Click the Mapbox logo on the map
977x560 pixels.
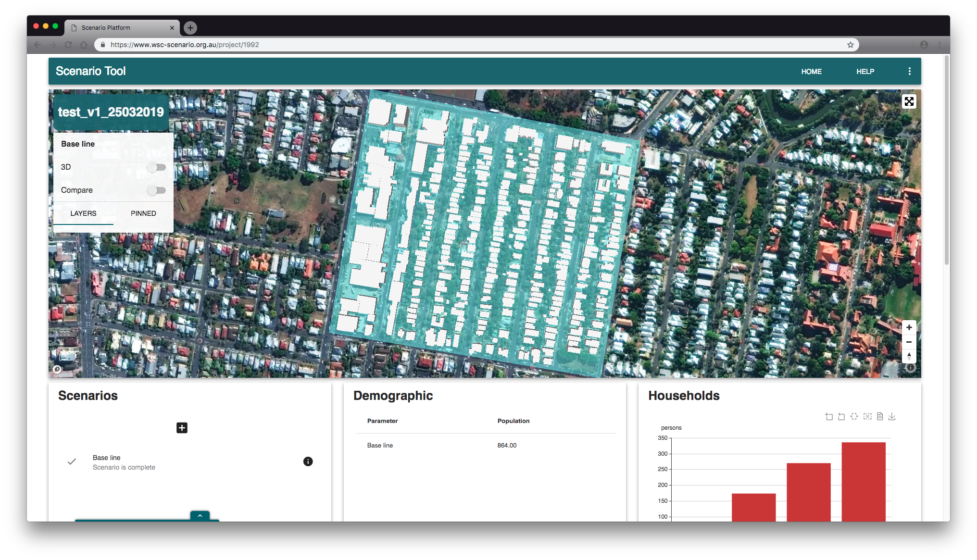pyautogui.click(x=57, y=369)
